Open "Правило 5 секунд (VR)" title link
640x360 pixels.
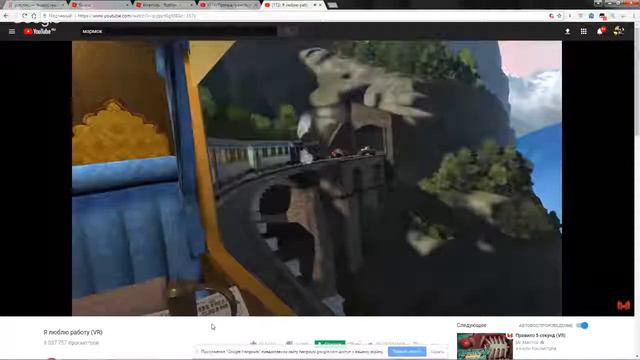click(540, 336)
